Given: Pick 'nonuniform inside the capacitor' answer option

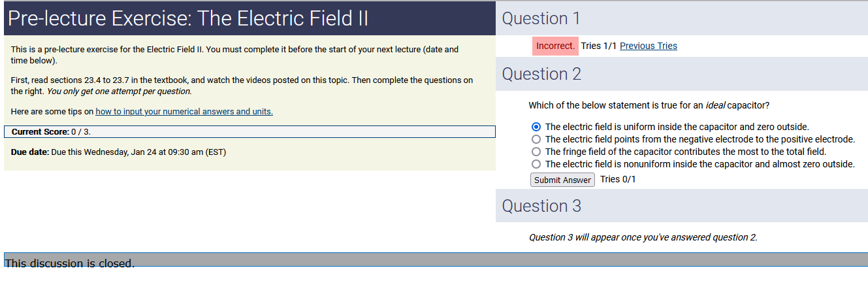Looking at the screenshot, I should click(536, 164).
